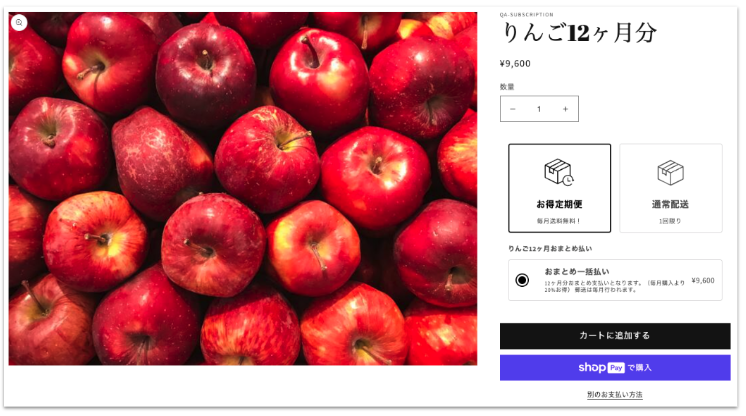This screenshot has height=416, width=746.
Task: Click the Pay badge on the purple button
Action: 616,367
